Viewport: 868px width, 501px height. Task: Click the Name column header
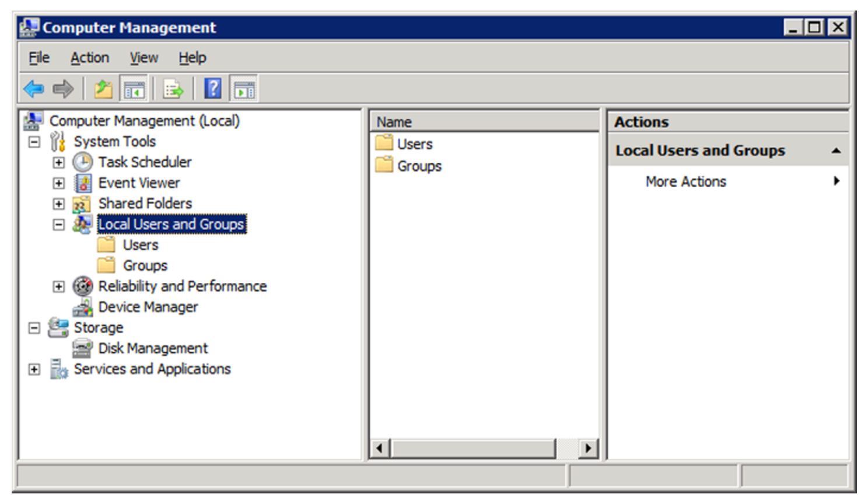pos(484,122)
